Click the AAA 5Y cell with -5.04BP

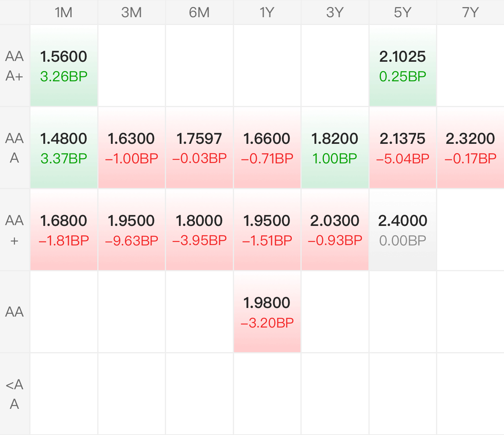(x=402, y=148)
